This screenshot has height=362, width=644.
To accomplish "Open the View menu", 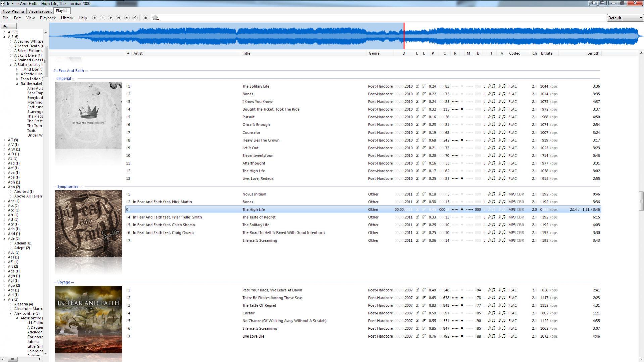I will coord(30,18).
